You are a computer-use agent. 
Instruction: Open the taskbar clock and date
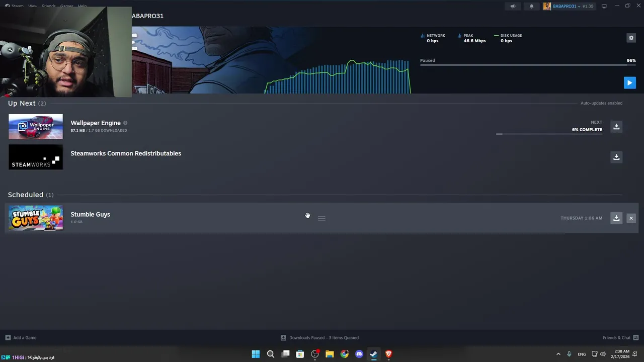tap(621, 354)
